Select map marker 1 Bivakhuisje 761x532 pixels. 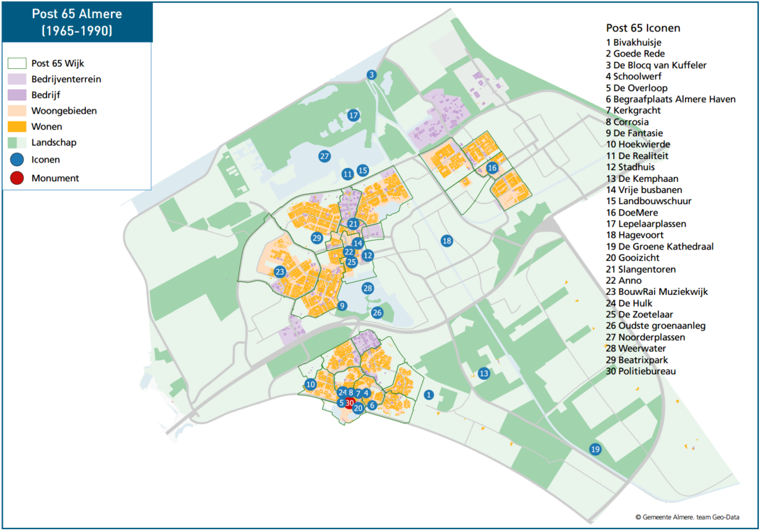click(x=429, y=395)
